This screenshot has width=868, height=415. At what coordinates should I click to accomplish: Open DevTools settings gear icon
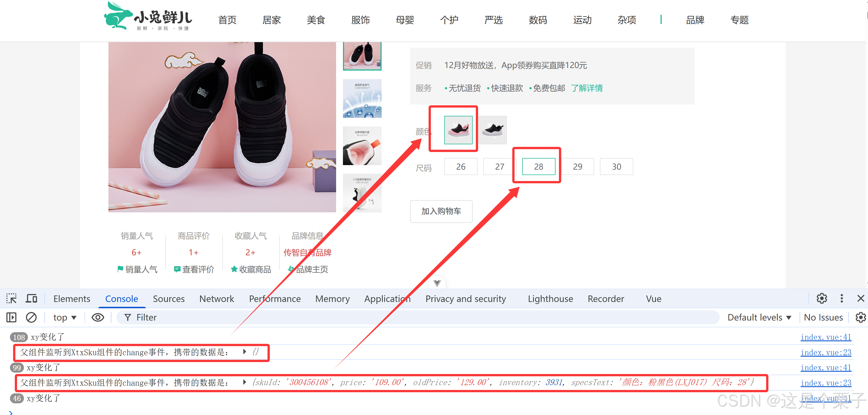(x=822, y=299)
